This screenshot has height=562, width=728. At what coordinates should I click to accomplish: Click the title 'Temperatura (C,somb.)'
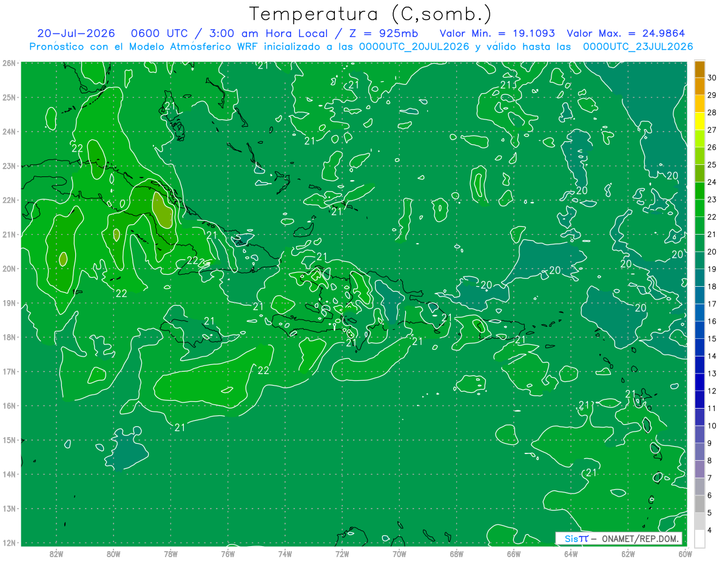click(371, 13)
